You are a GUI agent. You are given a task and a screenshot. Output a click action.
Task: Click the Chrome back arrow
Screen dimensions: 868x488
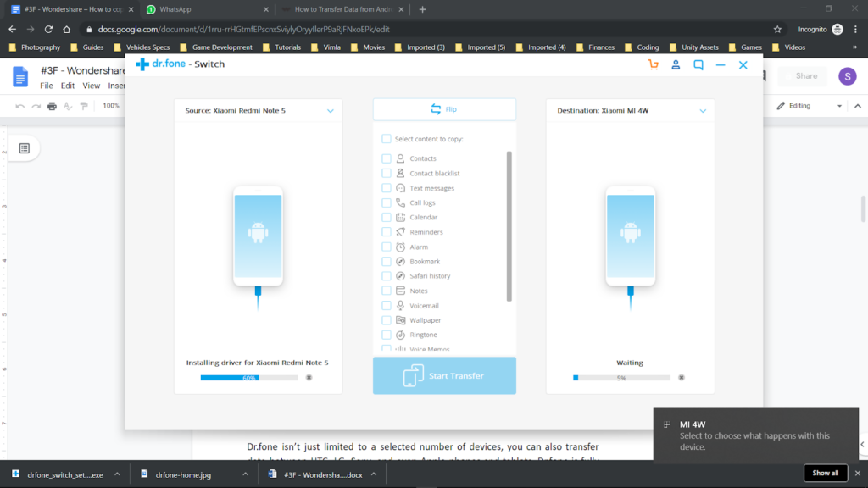[x=12, y=30]
